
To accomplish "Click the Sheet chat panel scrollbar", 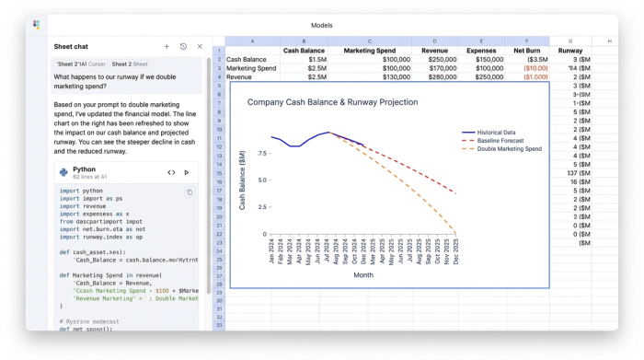I will point(209,177).
